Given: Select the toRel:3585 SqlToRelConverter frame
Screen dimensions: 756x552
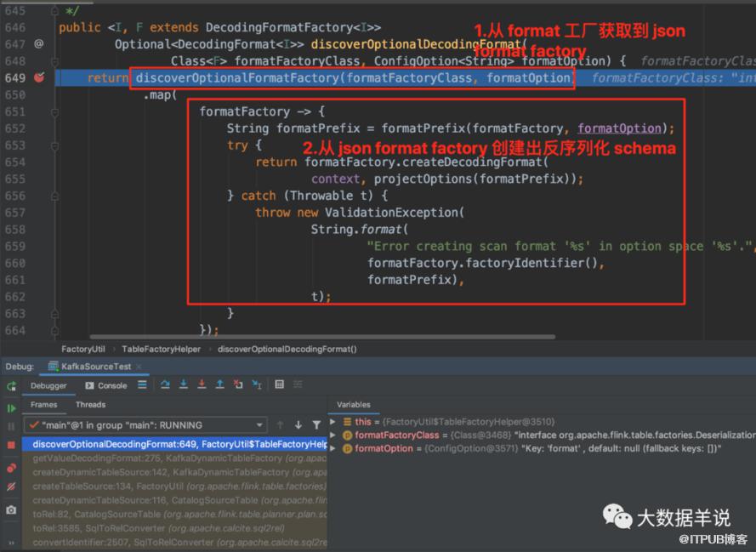Looking at the screenshot, I should (174, 528).
